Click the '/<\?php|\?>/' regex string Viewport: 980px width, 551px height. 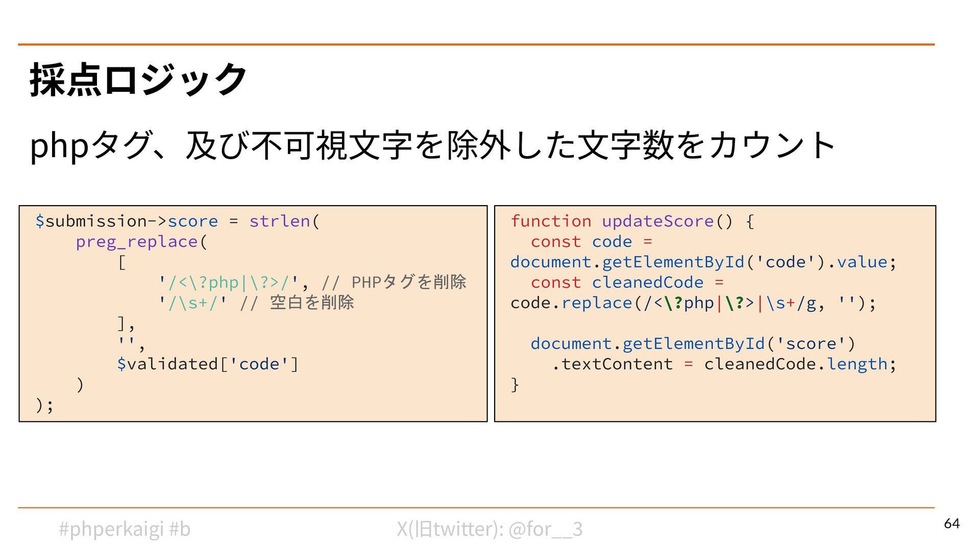(229, 283)
